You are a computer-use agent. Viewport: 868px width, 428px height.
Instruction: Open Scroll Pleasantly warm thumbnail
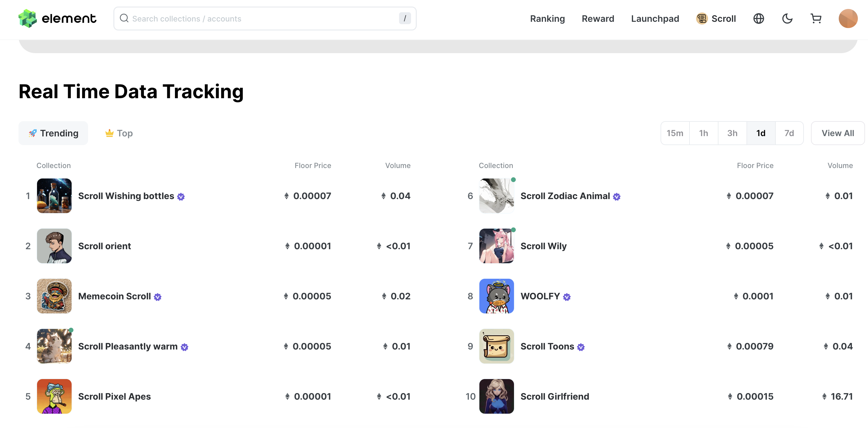click(x=54, y=346)
